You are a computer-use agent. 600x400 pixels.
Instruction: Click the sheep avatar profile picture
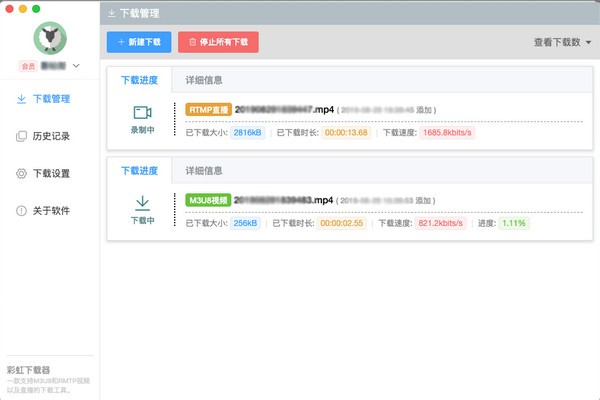click(50, 38)
